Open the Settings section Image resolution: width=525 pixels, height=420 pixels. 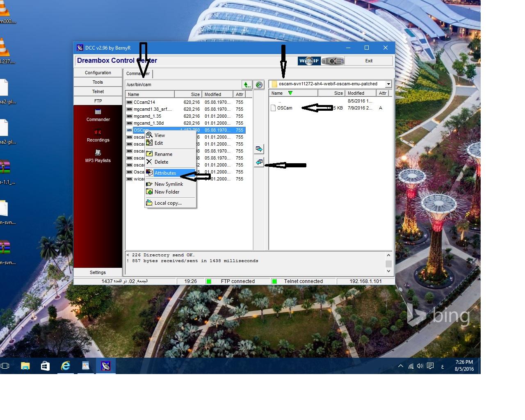[x=98, y=272]
